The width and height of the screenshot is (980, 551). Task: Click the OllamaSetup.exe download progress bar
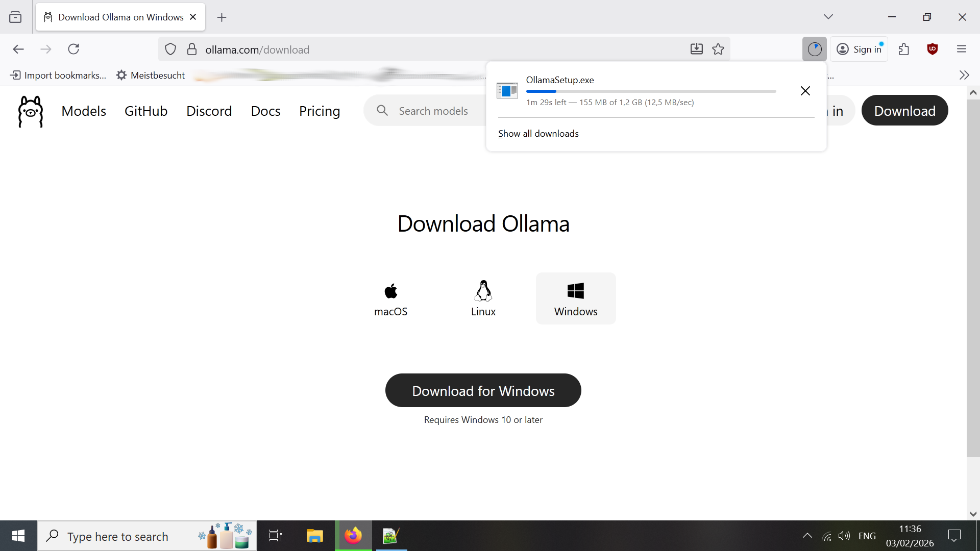click(651, 91)
